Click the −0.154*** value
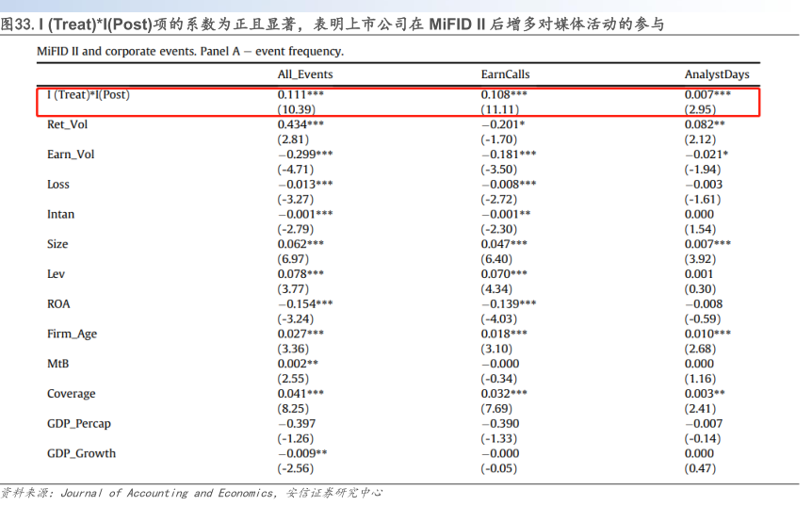The image size is (812, 522). coord(305,304)
